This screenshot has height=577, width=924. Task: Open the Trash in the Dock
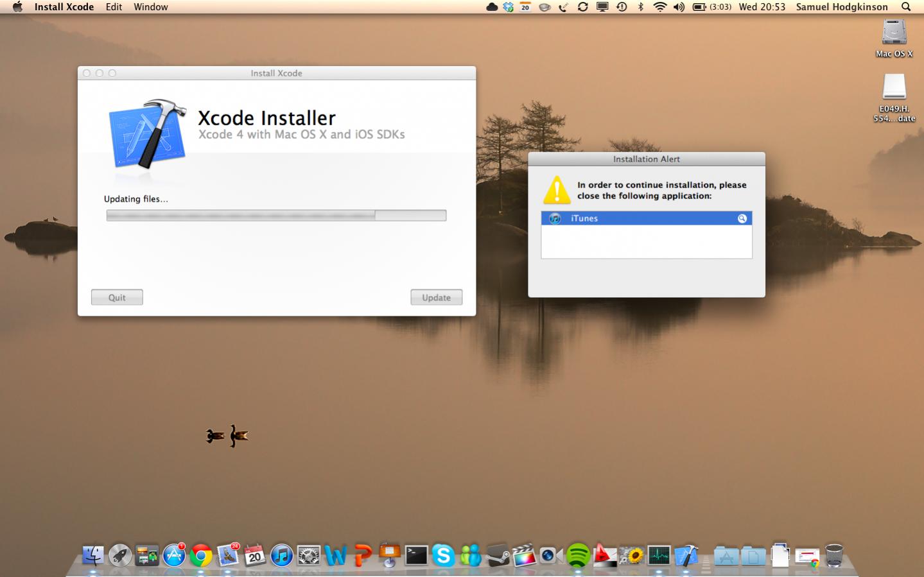[834, 555]
